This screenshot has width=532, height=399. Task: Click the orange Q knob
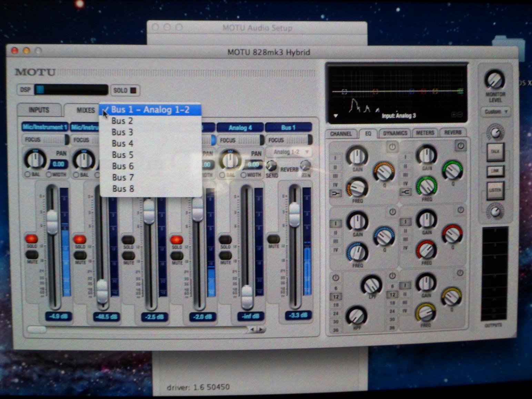click(x=384, y=171)
